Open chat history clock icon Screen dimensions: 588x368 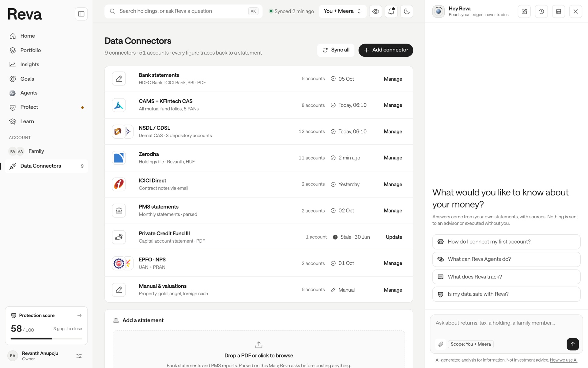pos(541,12)
